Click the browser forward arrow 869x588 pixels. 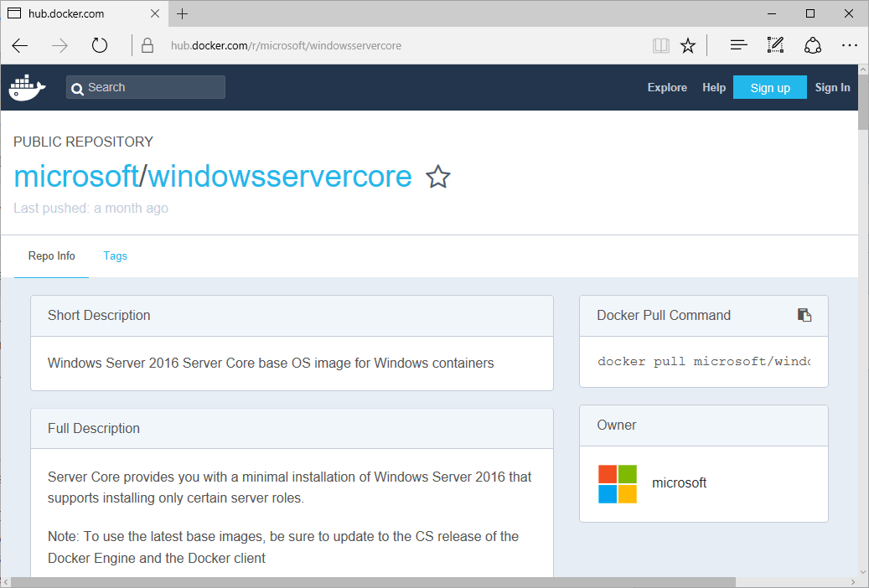59,45
